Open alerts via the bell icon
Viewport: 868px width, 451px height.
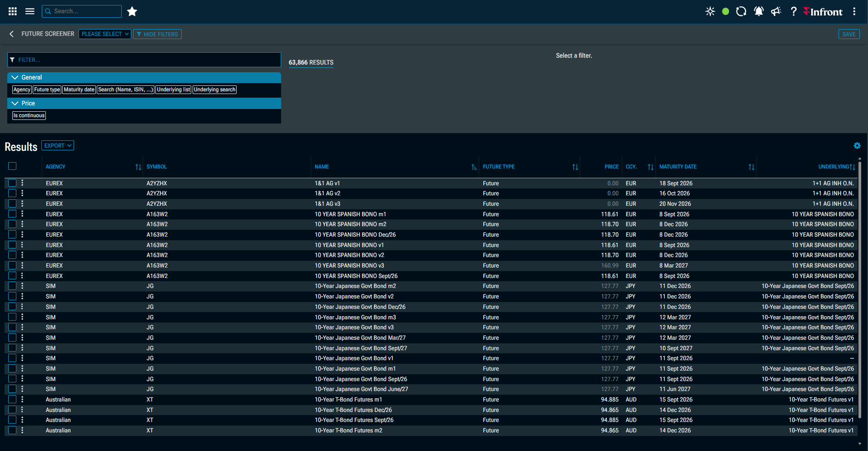coord(759,11)
